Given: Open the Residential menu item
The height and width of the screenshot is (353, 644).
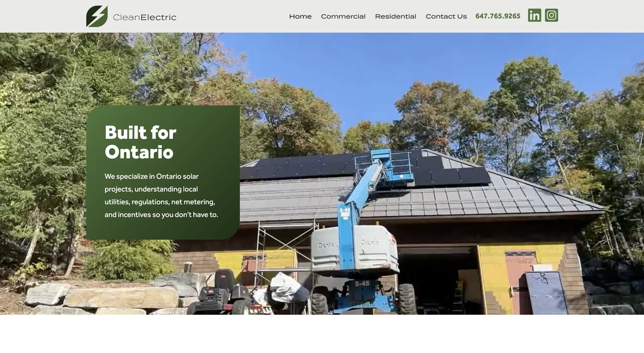Looking at the screenshot, I should (395, 16).
